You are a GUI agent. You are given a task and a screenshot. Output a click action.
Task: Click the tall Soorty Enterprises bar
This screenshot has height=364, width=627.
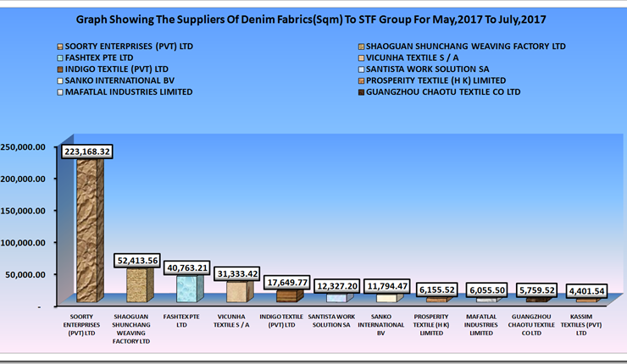[x=90, y=229]
